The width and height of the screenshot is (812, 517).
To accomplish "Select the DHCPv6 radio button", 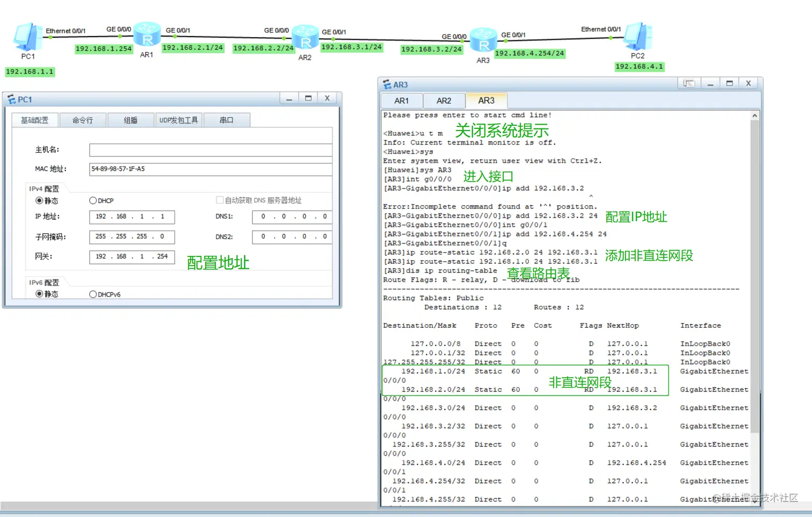I will click(x=93, y=294).
